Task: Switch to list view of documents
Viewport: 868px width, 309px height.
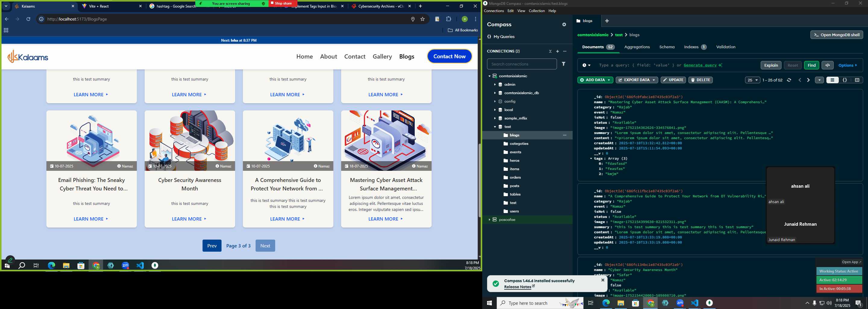Action: click(832, 80)
